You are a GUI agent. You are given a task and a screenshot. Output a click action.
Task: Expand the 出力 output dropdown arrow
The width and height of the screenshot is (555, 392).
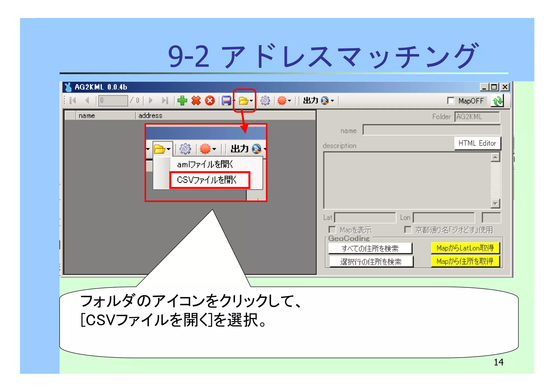click(x=333, y=101)
